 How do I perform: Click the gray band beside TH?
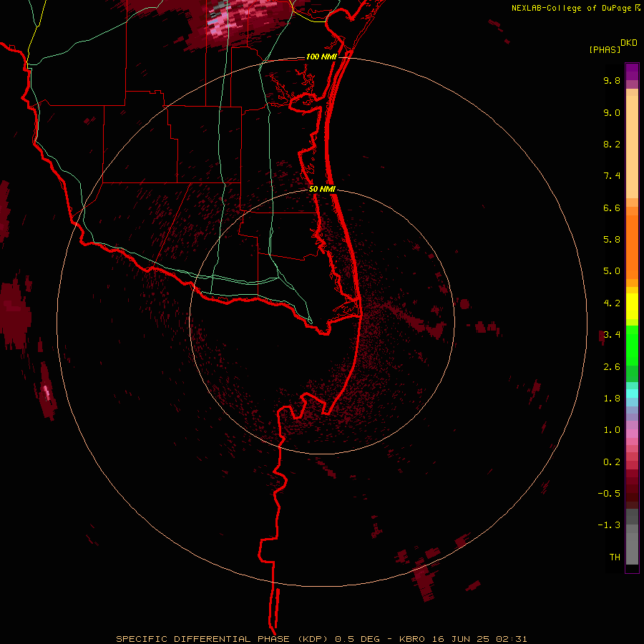click(632, 548)
